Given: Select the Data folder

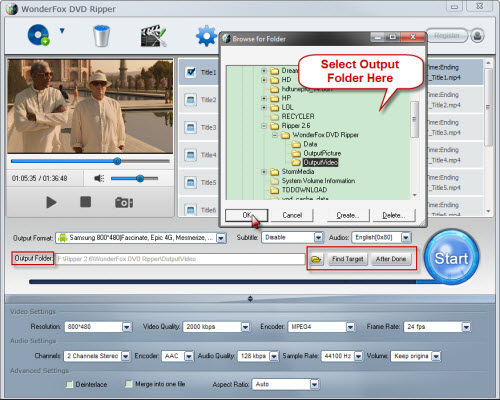Looking at the screenshot, I should coord(310,144).
